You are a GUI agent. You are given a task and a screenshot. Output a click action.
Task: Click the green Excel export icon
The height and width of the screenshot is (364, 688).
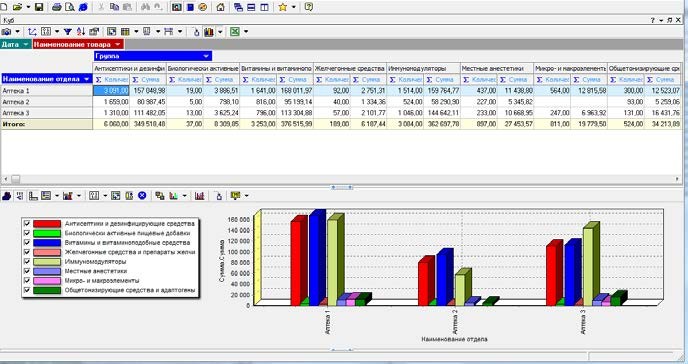tap(235, 32)
